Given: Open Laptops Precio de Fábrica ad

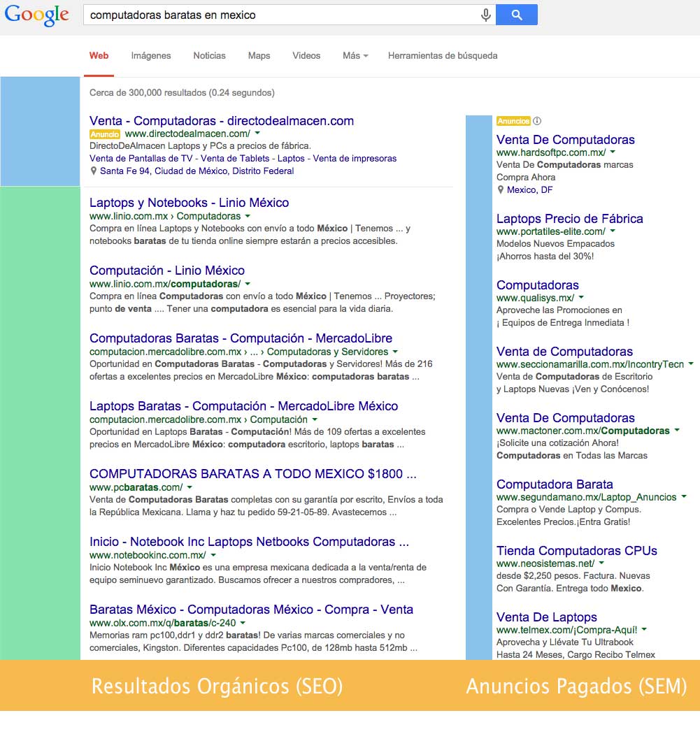Looking at the screenshot, I should 569,219.
